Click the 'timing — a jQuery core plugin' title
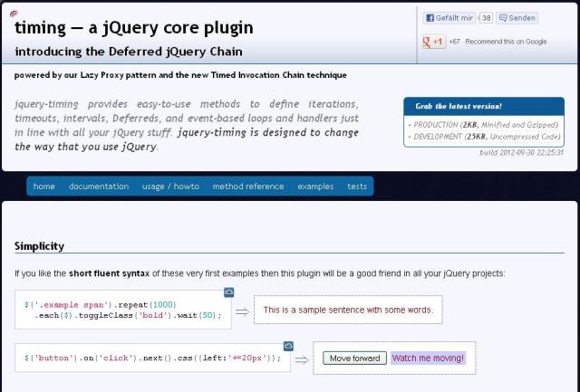The width and height of the screenshot is (580, 392). [134, 28]
